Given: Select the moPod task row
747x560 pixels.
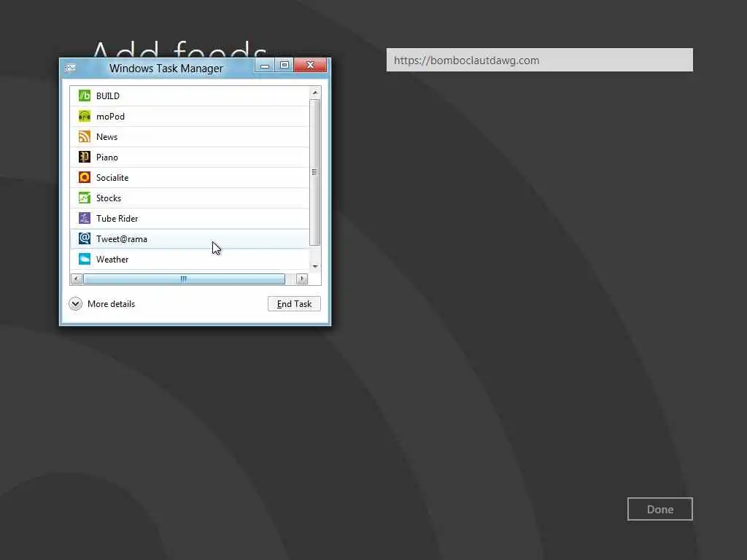Looking at the screenshot, I should [190, 116].
